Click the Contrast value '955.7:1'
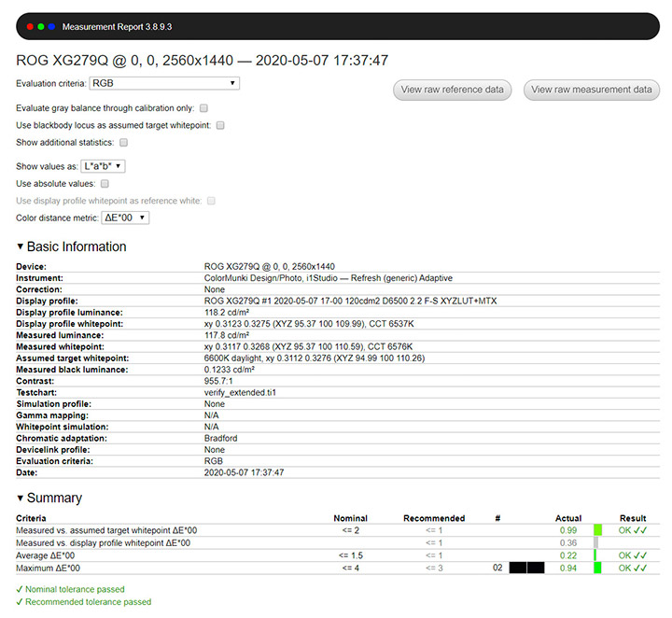The image size is (672, 618). click(x=218, y=381)
